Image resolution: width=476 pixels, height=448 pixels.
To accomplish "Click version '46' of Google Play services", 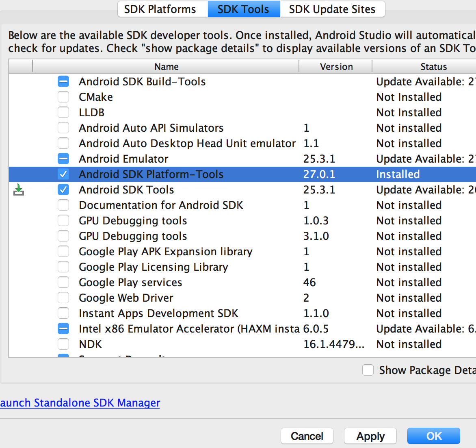I will (x=309, y=283).
